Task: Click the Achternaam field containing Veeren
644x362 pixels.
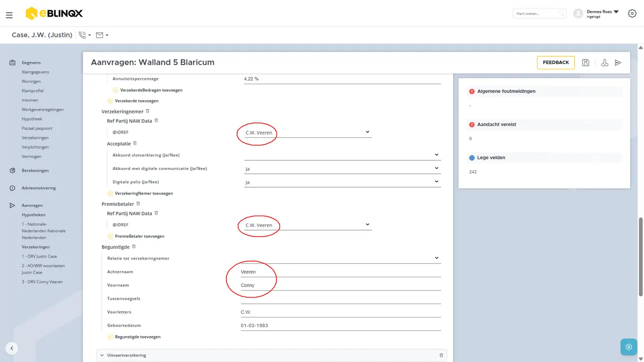Action: (341, 272)
